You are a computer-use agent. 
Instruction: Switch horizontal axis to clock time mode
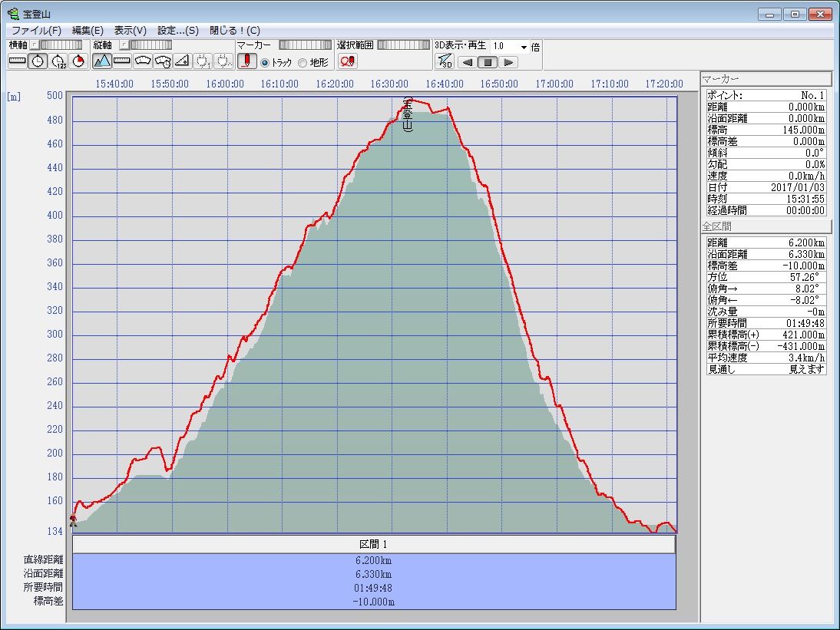point(38,61)
